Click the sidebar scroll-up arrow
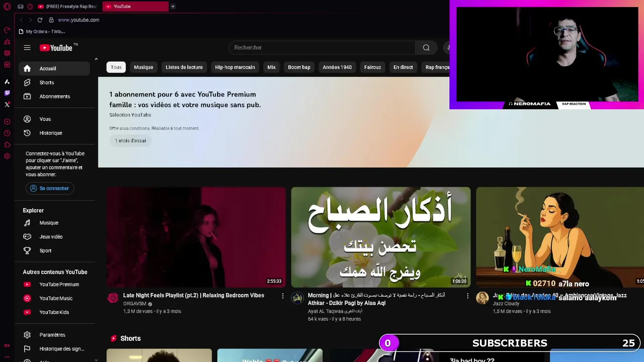 [x=96, y=59]
